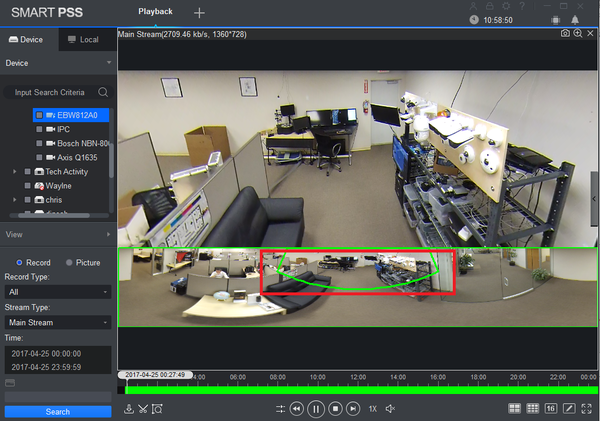Select the Axis Q1635 camera entry
600x421 pixels.
77,157
